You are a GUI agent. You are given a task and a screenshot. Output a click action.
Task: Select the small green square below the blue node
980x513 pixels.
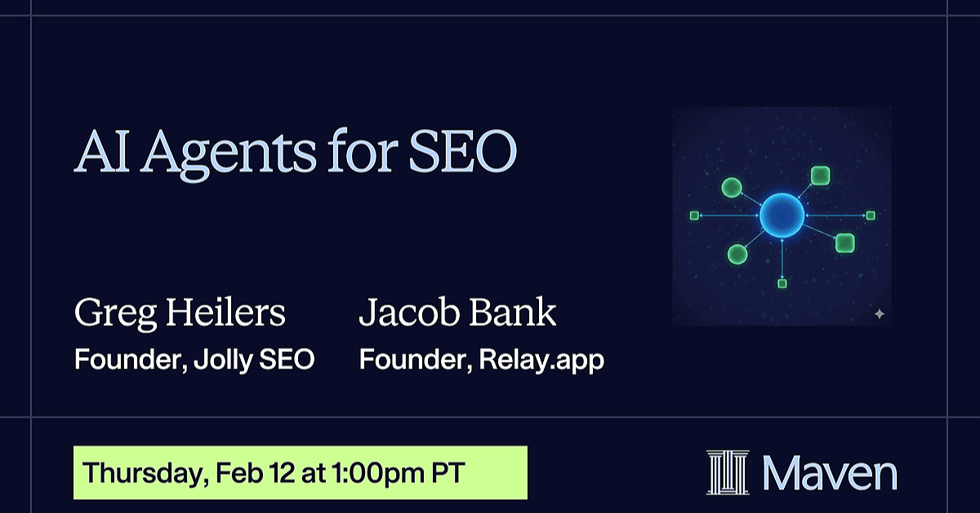[782, 283]
